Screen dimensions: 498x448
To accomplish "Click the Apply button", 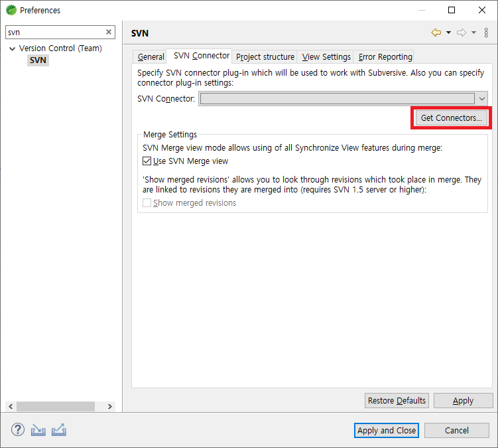I will [463, 401].
